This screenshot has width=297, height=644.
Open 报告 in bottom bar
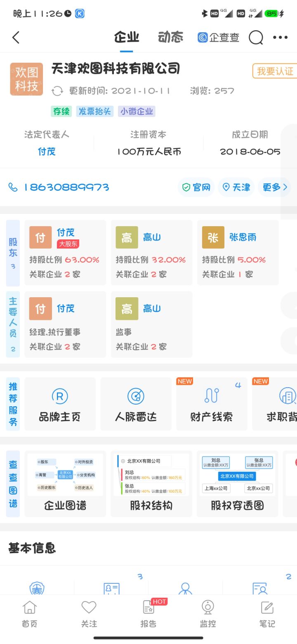(x=148, y=614)
